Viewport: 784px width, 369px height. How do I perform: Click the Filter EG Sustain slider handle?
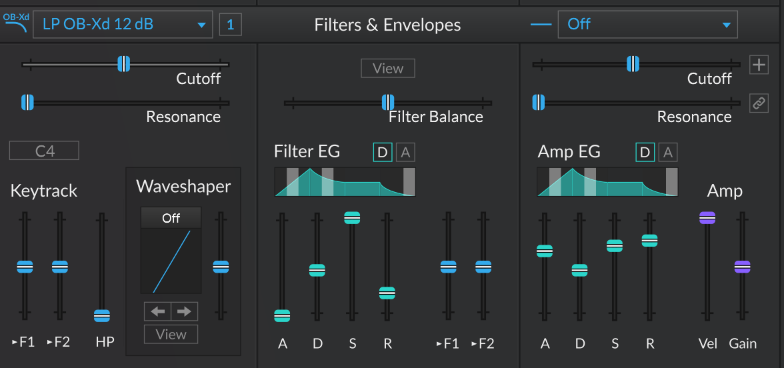click(x=352, y=218)
